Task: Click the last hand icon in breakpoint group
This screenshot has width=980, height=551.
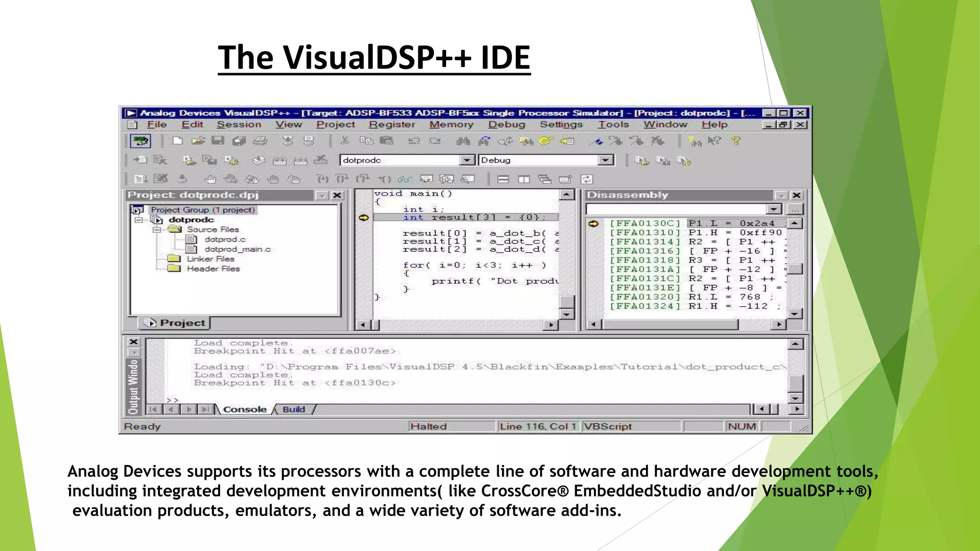Action: (293, 179)
